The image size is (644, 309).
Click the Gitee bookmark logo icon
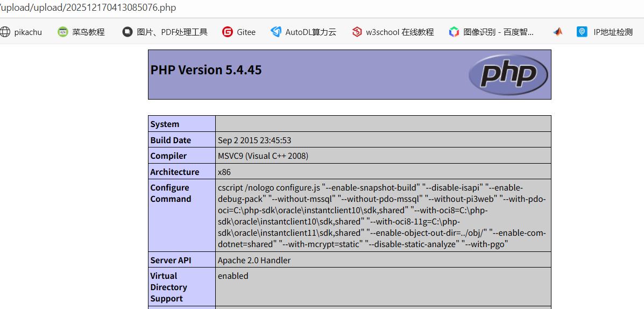tap(227, 32)
